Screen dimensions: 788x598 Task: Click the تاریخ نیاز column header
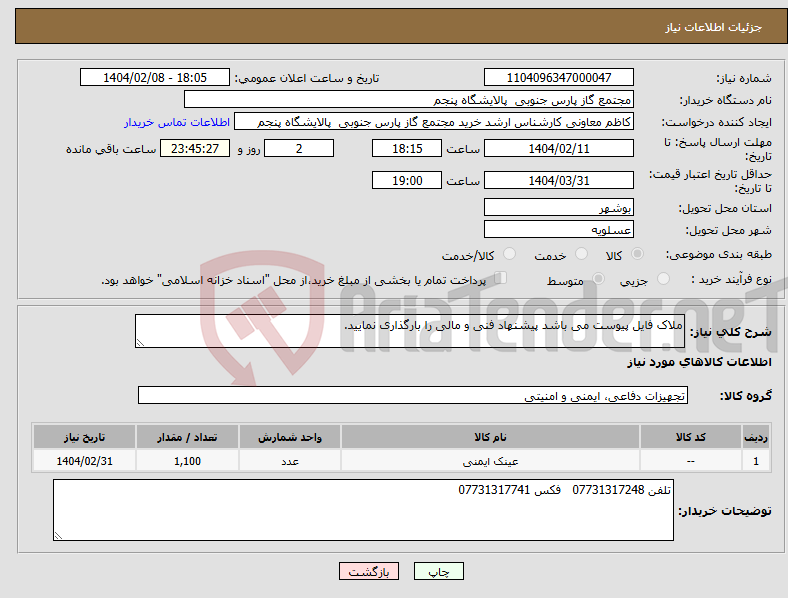click(84, 437)
